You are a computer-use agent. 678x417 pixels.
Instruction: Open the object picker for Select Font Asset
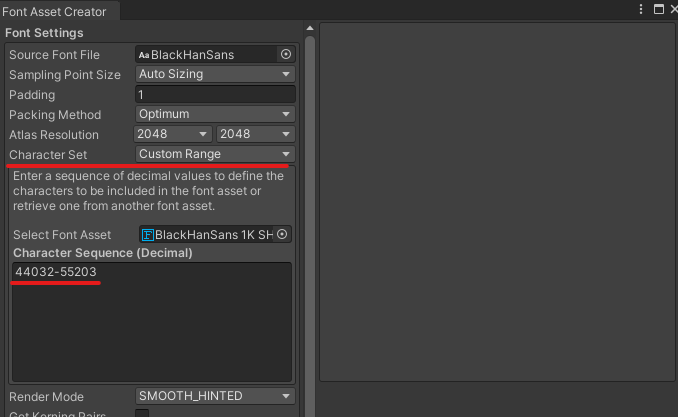282,235
